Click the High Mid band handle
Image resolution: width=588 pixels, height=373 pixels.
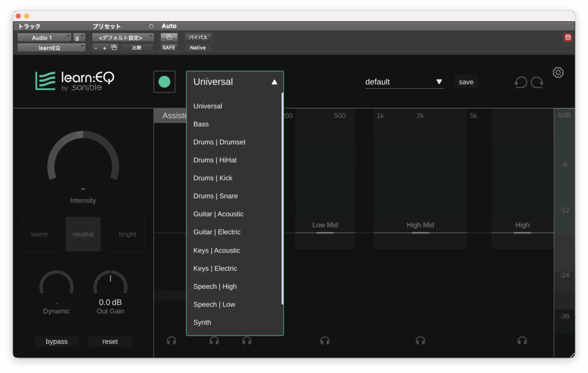[x=420, y=233]
